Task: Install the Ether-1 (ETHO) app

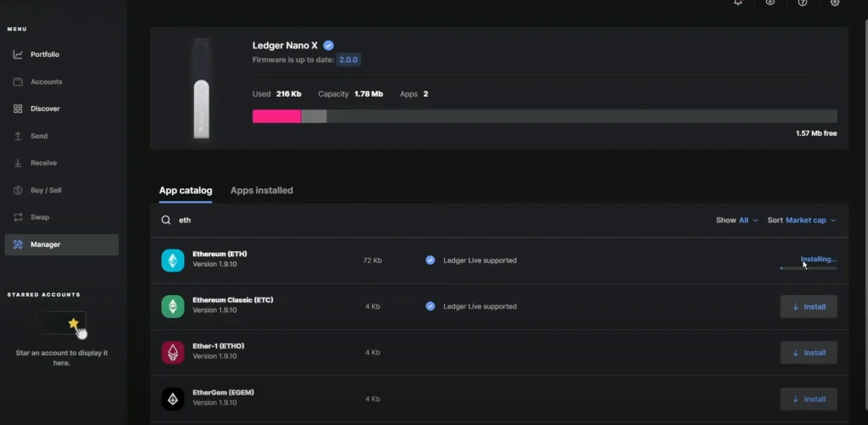Action: point(808,352)
